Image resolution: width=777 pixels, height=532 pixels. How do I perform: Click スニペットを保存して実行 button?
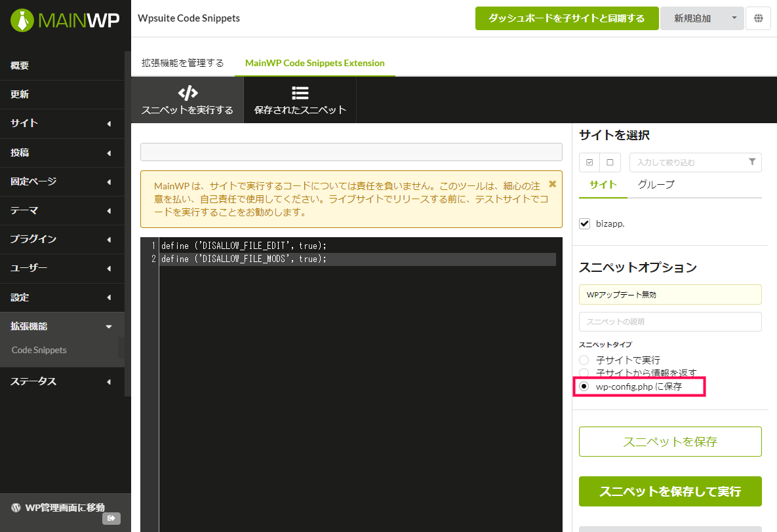pyautogui.click(x=670, y=491)
